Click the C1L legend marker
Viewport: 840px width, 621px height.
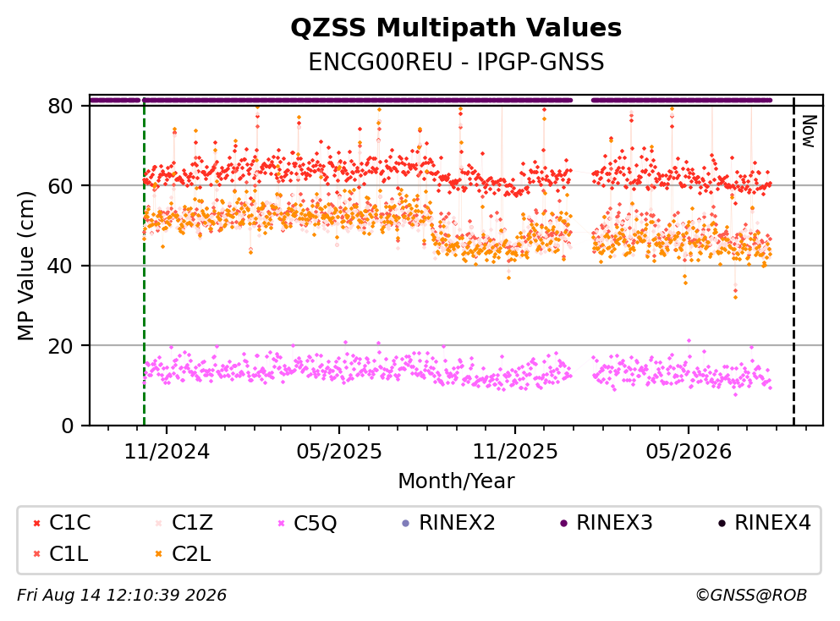click(x=37, y=554)
